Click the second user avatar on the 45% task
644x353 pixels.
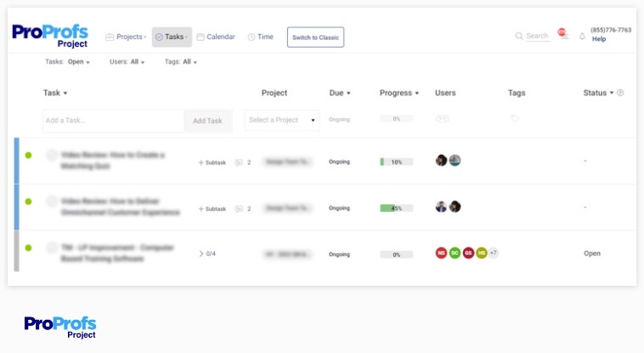pyautogui.click(x=455, y=207)
